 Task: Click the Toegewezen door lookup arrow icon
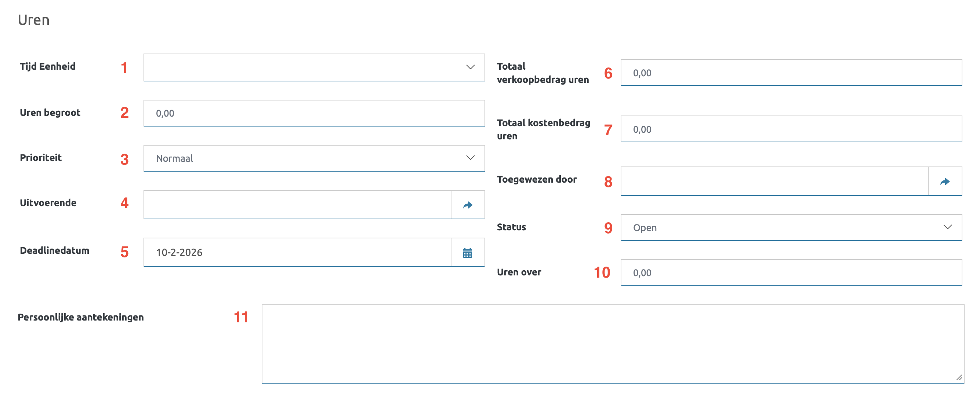pos(945,182)
